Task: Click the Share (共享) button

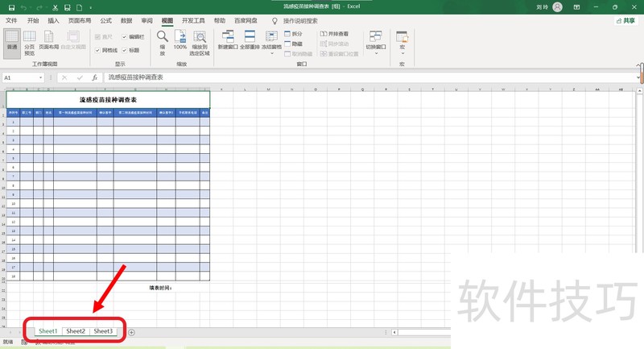Action: click(625, 20)
